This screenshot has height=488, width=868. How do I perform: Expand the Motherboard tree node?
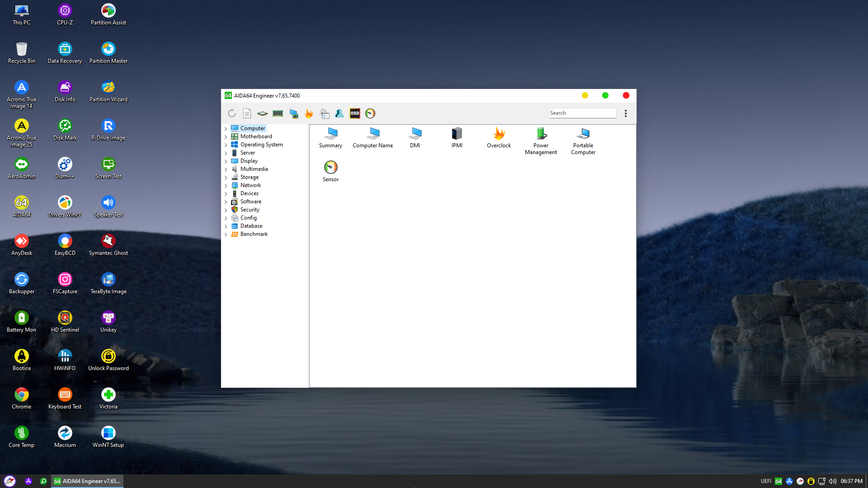click(x=226, y=137)
